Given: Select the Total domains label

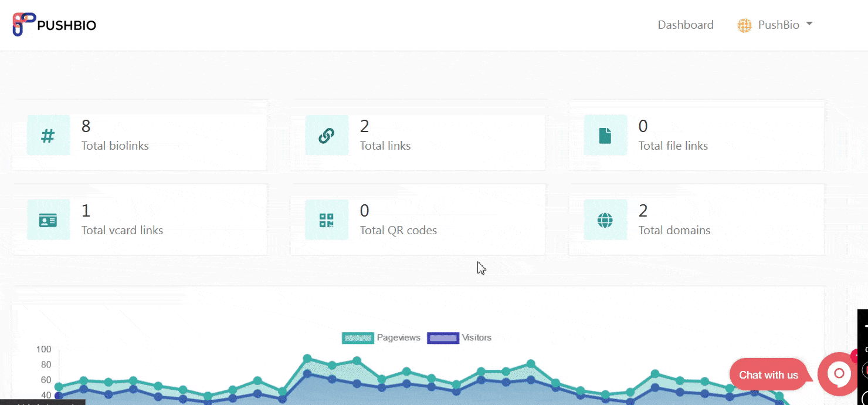Looking at the screenshot, I should pos(674,230).
